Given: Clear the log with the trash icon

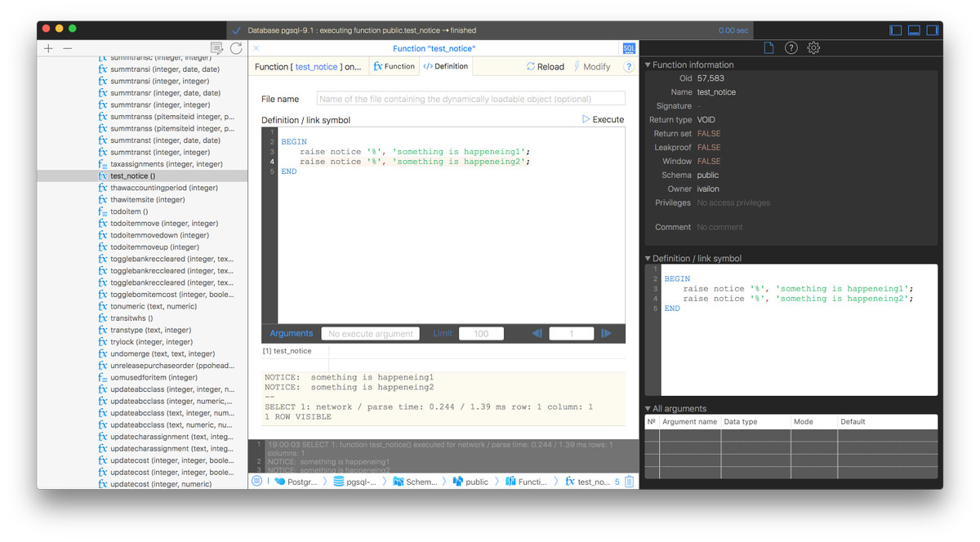Looking at the screenshot, I should (629, 482).
